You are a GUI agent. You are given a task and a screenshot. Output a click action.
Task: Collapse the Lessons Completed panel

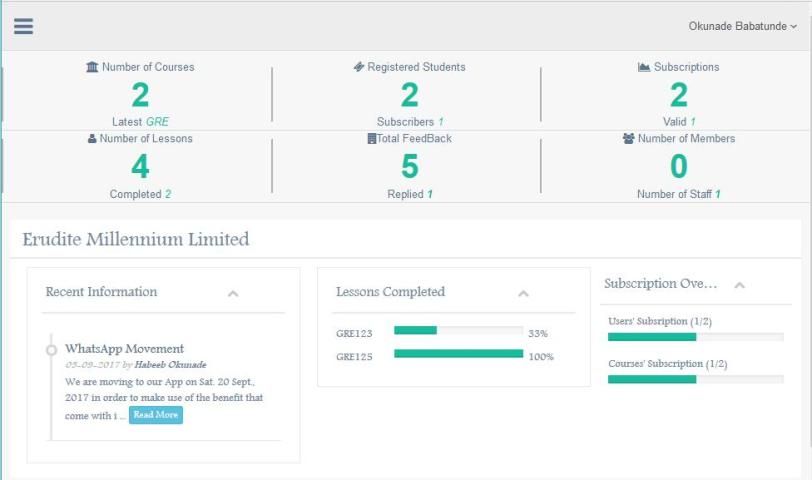(x=523, y=293)
